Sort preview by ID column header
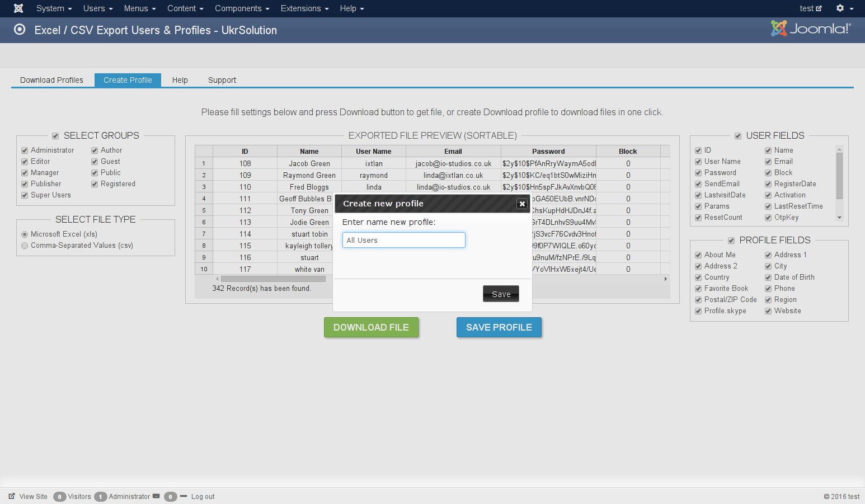This screenshot has height=504, width=865. [x=245, y=151]
